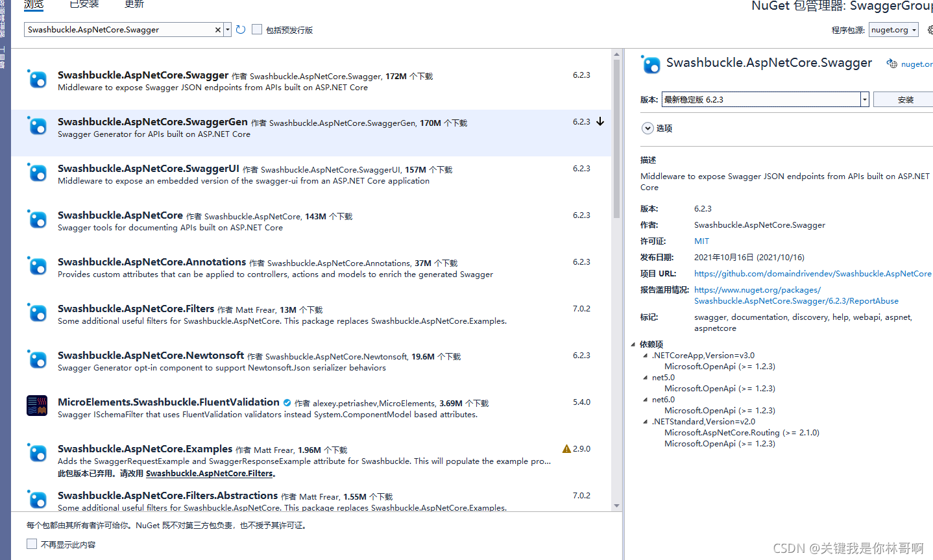Check the do not show this again checkbox
This screenshot has height=560, width=933.
pos(32,544)
